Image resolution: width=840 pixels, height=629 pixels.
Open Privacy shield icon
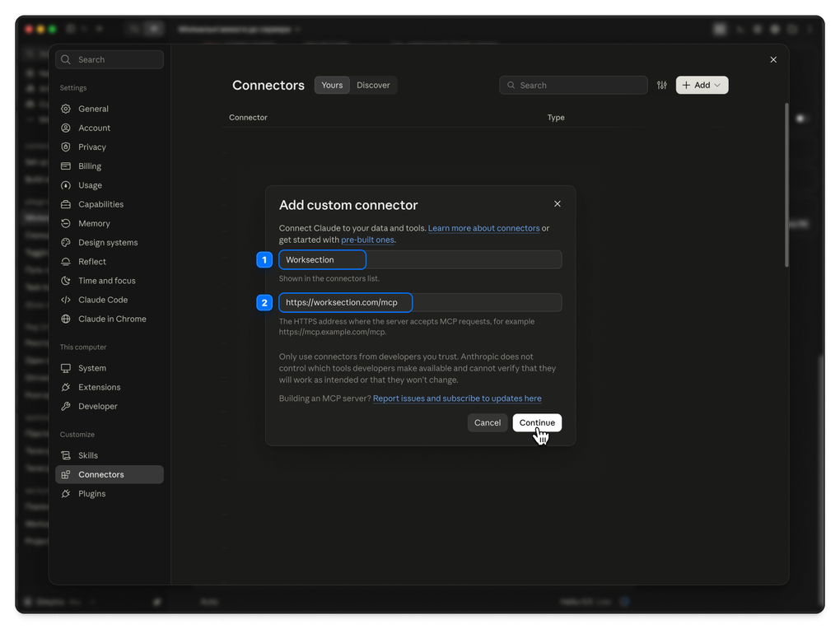66,147
